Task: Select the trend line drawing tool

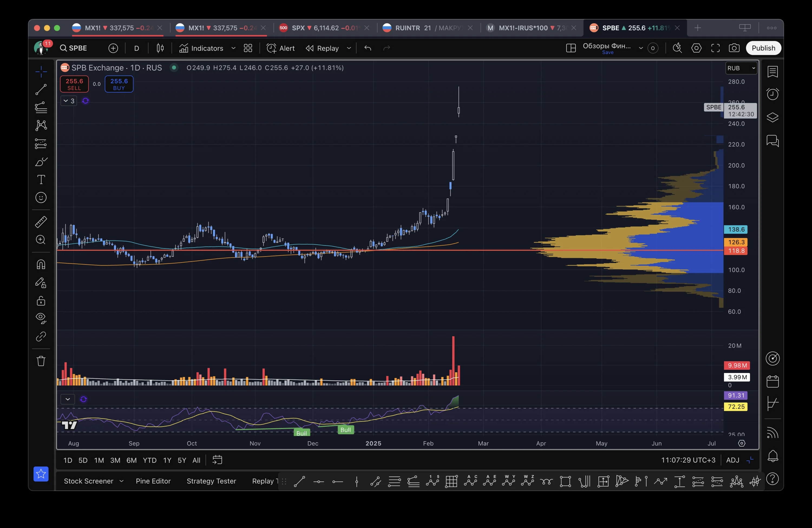Action: click(41, 89)
